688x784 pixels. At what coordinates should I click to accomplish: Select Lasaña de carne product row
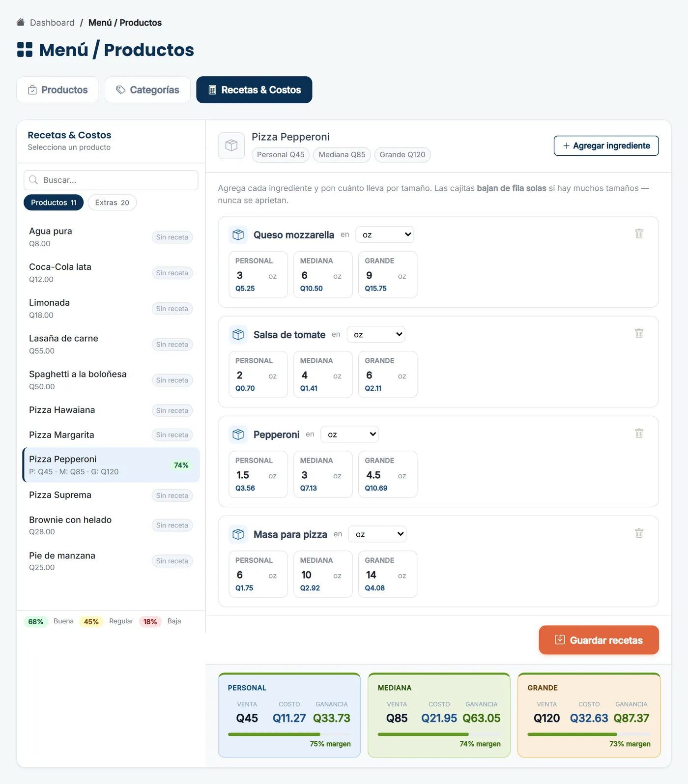pos(111,345)
